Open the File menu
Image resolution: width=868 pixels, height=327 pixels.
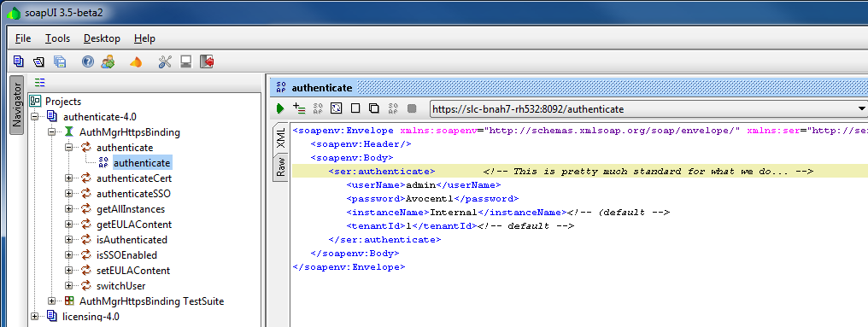coord(23,38)
